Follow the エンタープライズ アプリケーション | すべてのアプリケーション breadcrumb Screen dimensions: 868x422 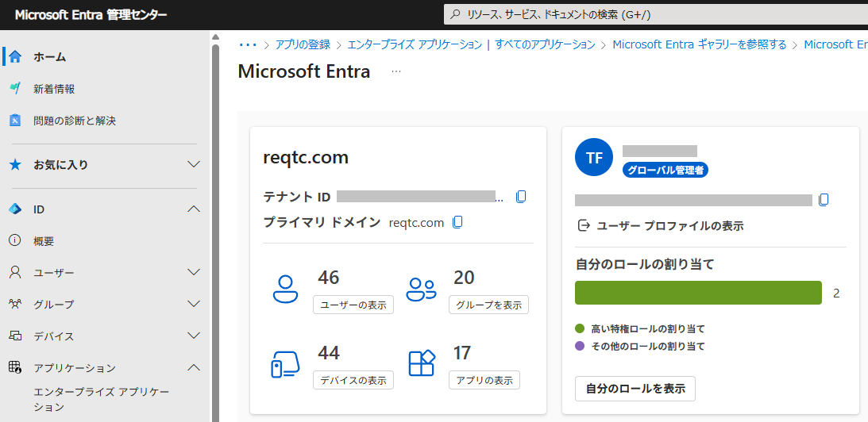471,44
